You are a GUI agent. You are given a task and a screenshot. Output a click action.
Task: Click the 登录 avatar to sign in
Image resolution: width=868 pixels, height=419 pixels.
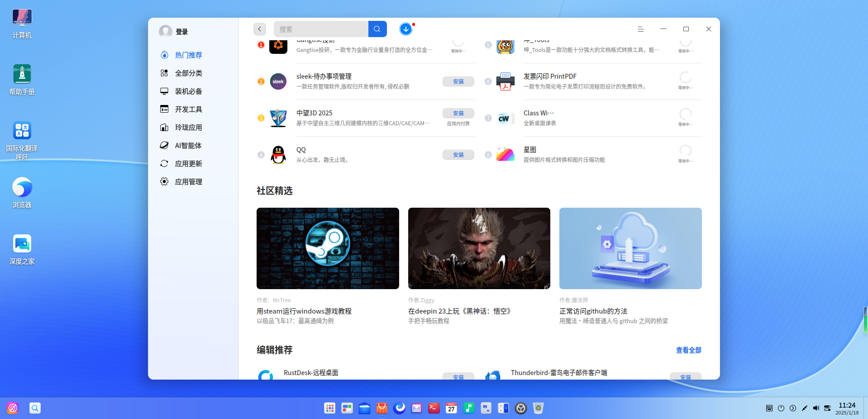(166, 31)
